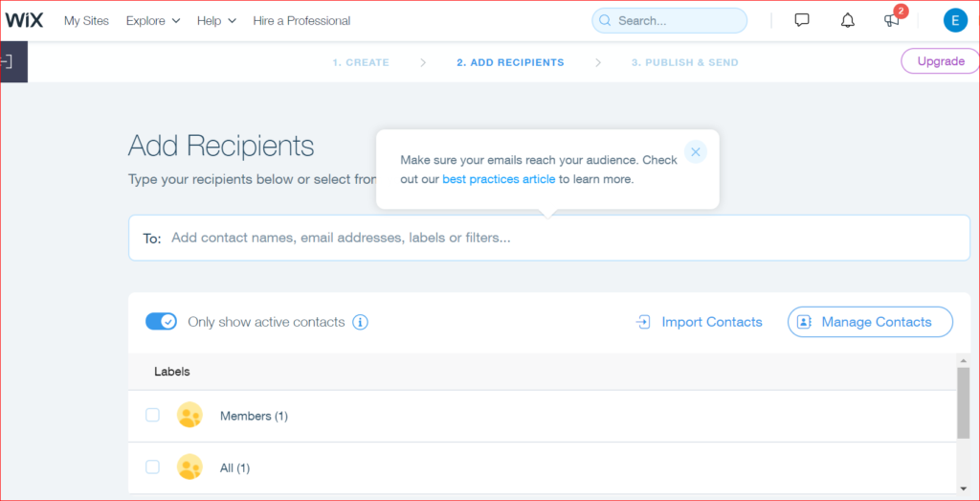Image resolution: width=980 pixels, height=501 pixels.
Task: Expand the Explore dropdown menu
Action: pos(153,20)
